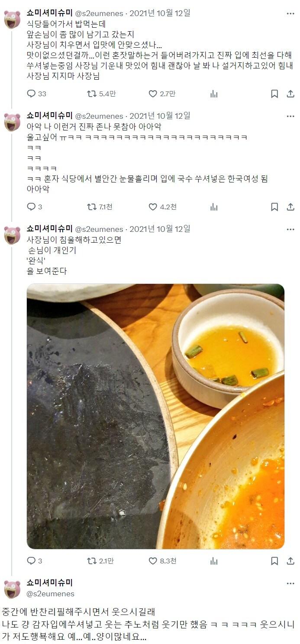The height and width of the screenshot is (644, 300).
Task: Open more options on the third tweet
Action: (290, 229)
